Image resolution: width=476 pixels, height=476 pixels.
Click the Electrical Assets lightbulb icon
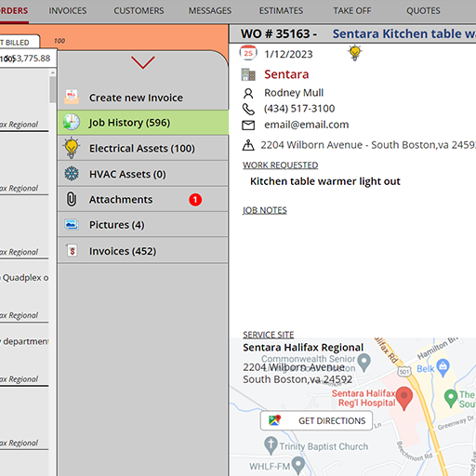click(72, 148)
